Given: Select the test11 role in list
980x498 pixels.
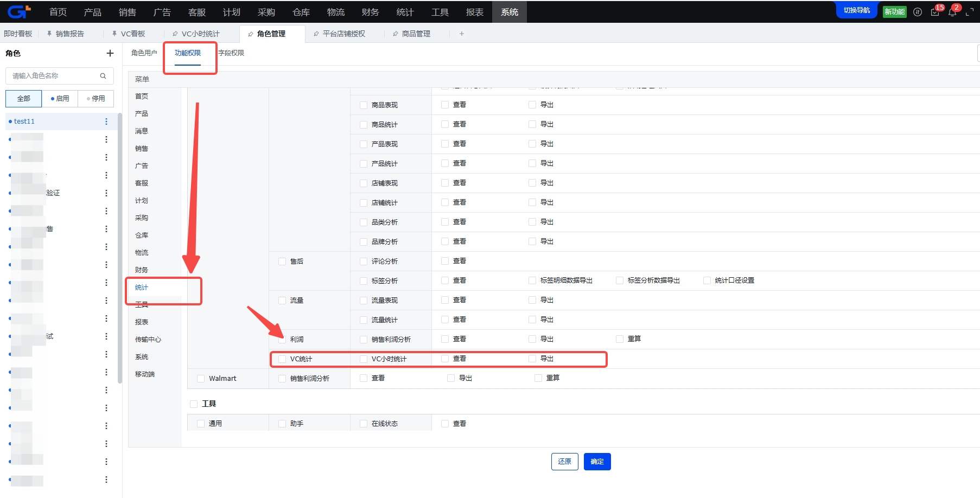Looking at the screenshot, I should pos(61,122).
